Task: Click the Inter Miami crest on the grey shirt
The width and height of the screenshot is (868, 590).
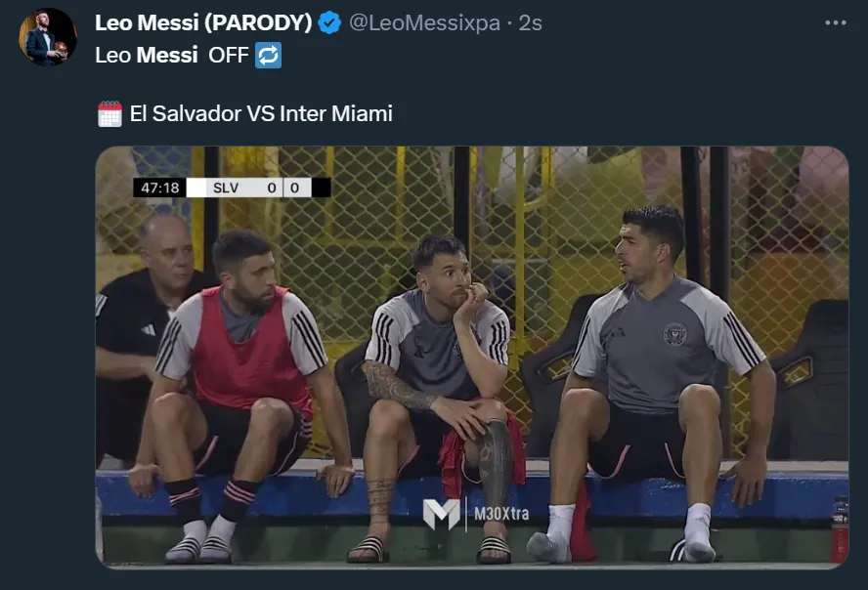Action: pyautogui.click(x=674, y=334)
